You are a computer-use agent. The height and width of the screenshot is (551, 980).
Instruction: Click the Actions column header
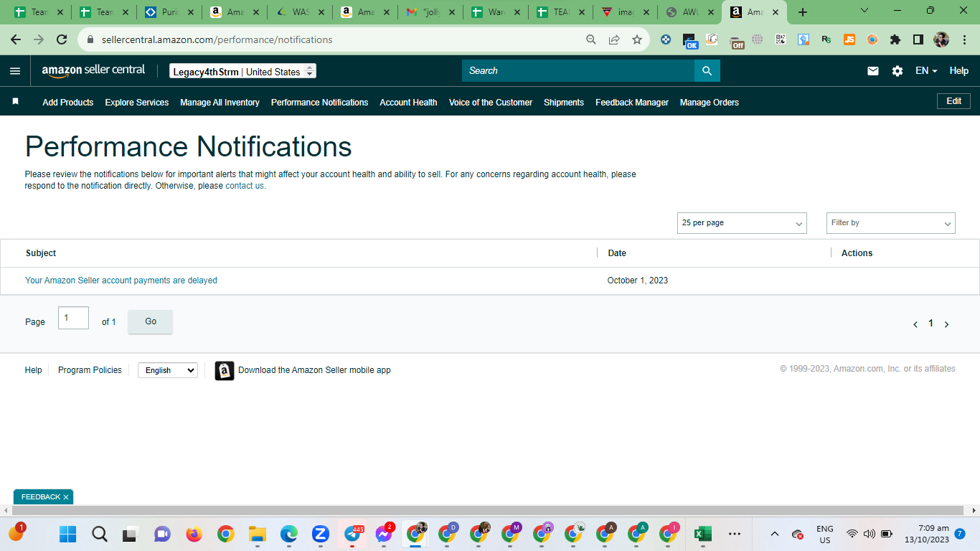(857, 253)
